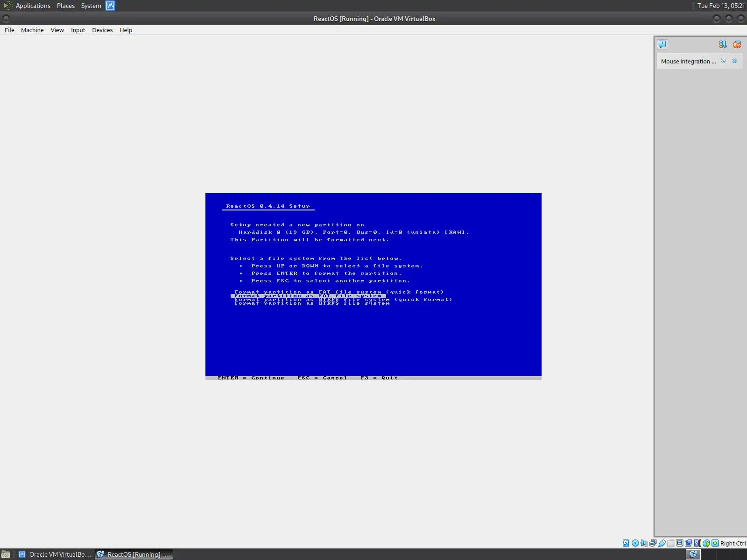Click the USB device indicator

(x=662, y=543)
